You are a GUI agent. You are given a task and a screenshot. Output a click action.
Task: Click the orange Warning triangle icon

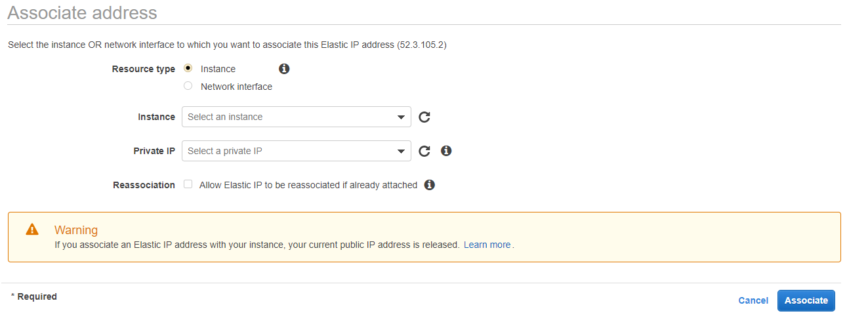tap(31, 230)
